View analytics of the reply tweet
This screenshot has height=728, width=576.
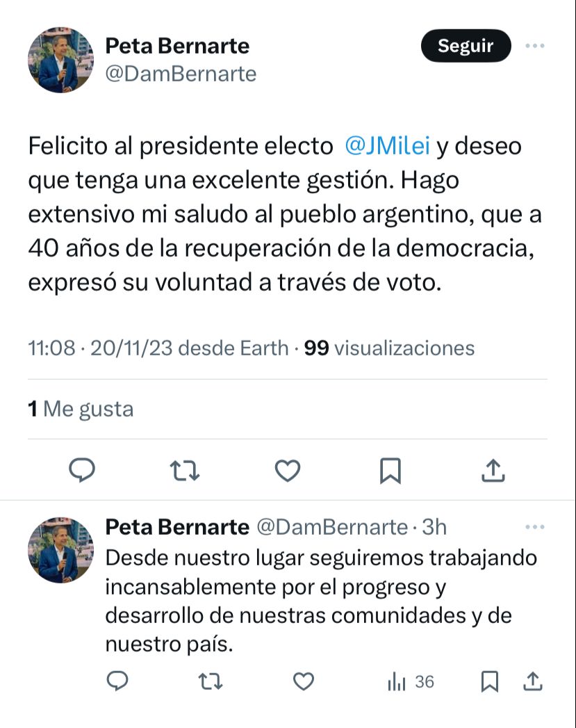pos(410,682)
